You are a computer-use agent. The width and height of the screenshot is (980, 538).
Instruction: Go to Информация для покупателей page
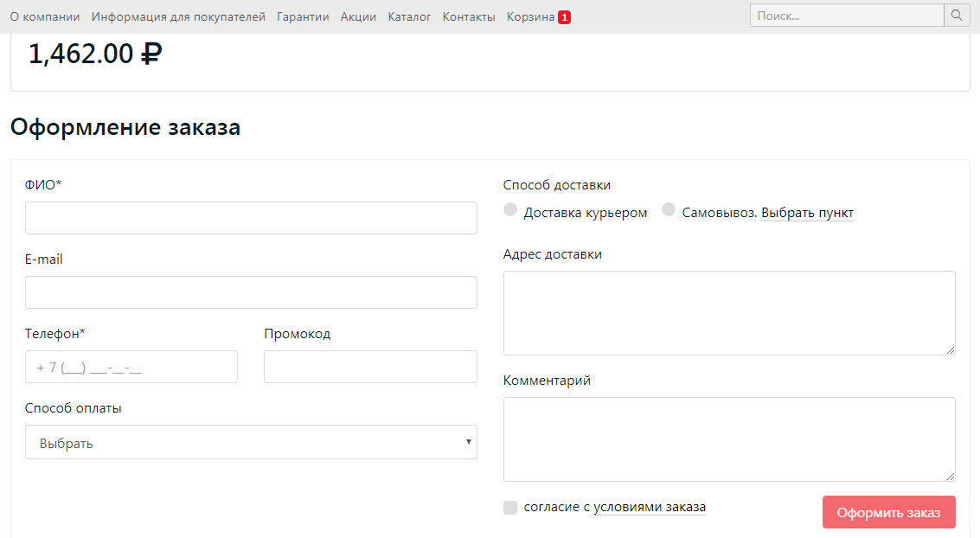click(x=178, y=16)
